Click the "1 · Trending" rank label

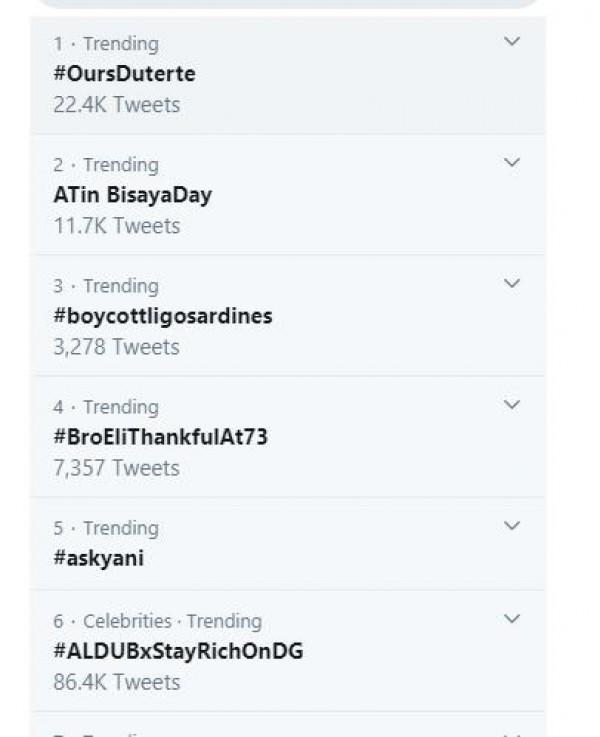(x=106, y=44)
